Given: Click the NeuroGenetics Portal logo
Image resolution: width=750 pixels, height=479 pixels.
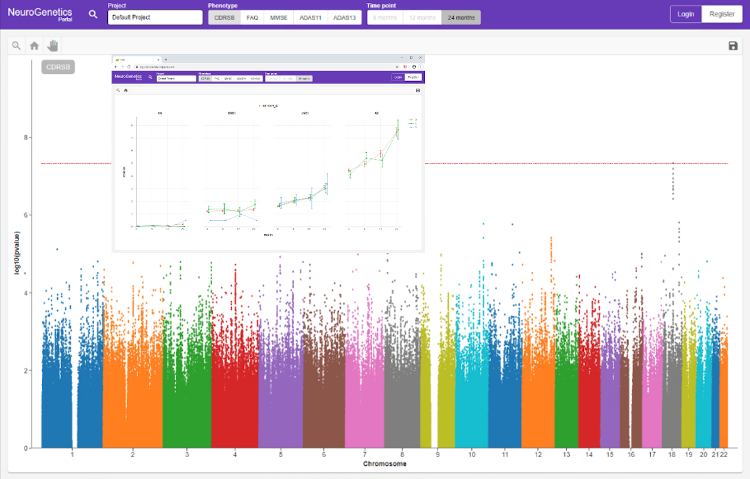Looking at the screenshot, I should click(40, 14).
